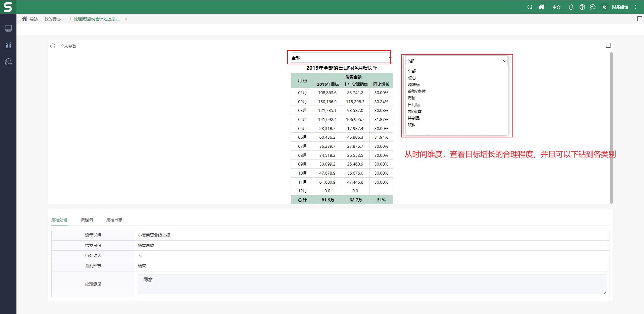Image resolution: width=644 pixels, height=314 pixels.
Task: Choose 日用品 in the category list
Action: click(x=414, y=105)
